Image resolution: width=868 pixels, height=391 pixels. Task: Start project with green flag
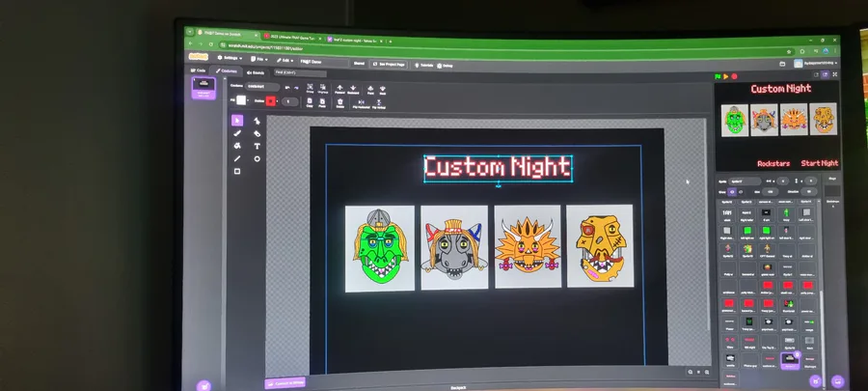coord(718,76)
